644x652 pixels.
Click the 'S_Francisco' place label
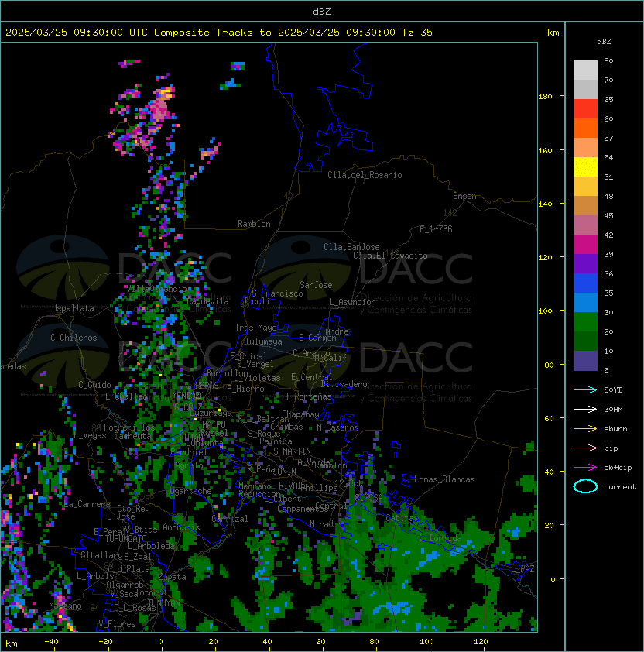pos(277,293)
